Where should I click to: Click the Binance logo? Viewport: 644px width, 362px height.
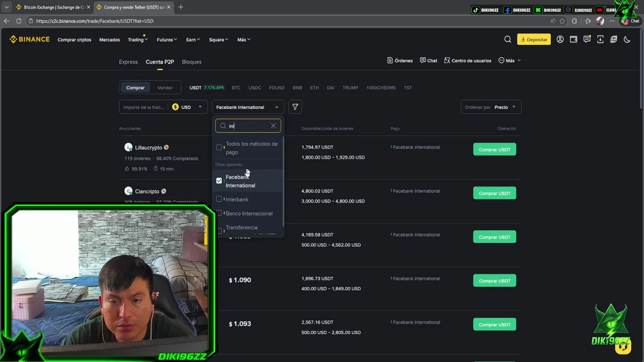click(x=29, y=39)
